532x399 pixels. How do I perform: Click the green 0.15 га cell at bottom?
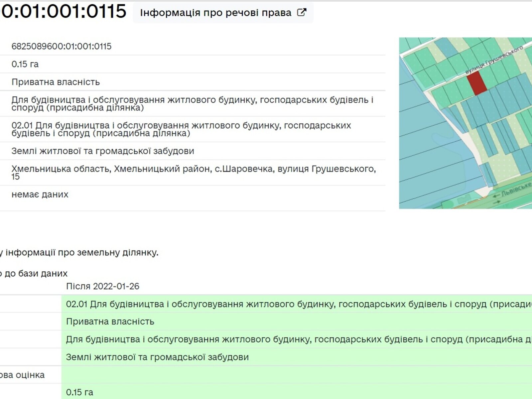(x=79, y=392)
